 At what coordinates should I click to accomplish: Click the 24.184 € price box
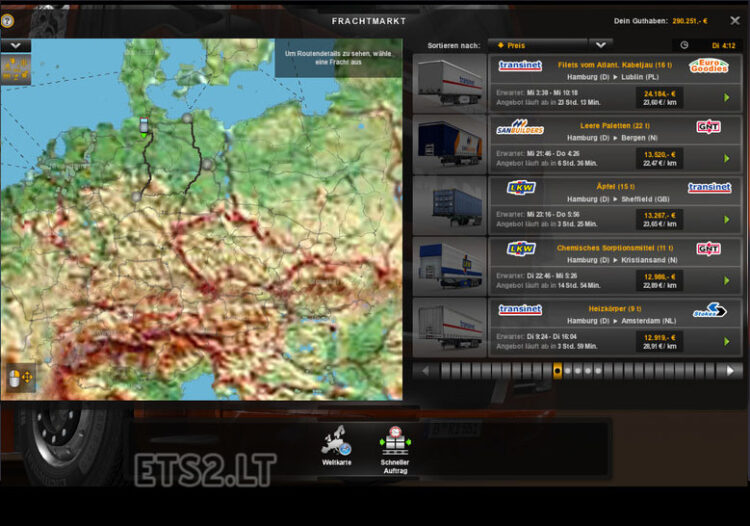click(660, 98)
